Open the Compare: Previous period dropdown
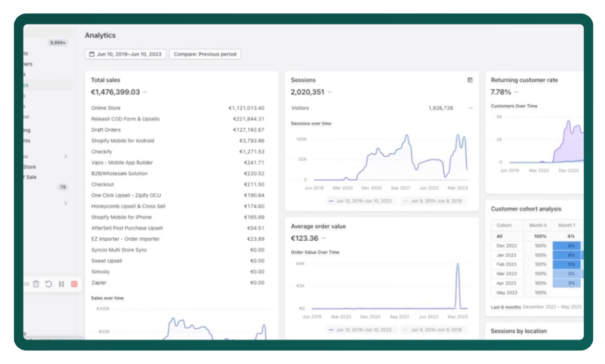 [x=205, y=54]
